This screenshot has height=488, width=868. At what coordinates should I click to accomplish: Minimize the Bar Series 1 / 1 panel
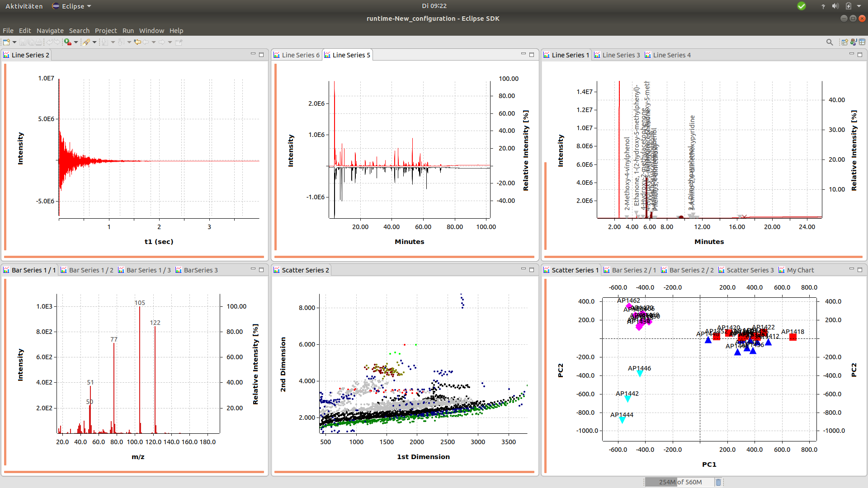coord(253,269)
